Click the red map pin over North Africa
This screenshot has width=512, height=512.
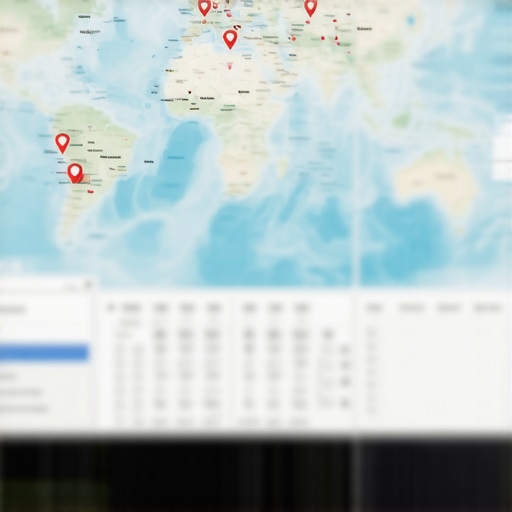point(230,39)
